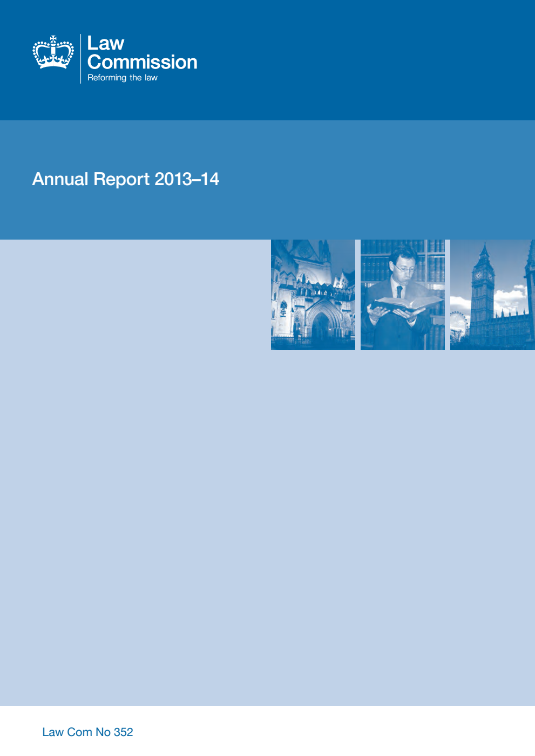Open the man reading a book photo
The height and width of the screenshot is (756, 535).
[402, 294]
